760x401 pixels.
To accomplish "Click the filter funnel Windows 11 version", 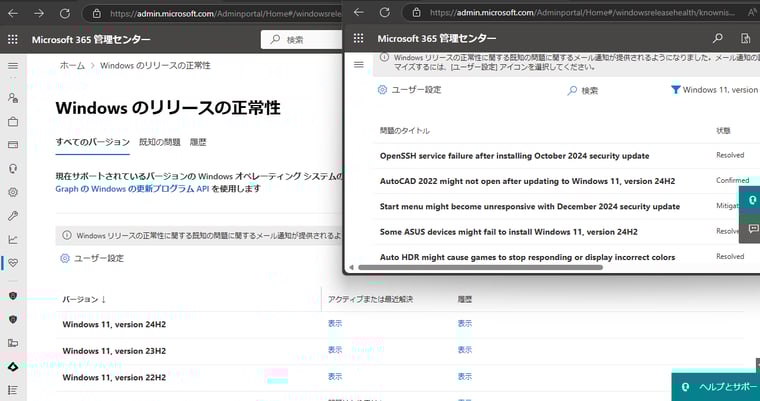I will [x=714, y=90].
